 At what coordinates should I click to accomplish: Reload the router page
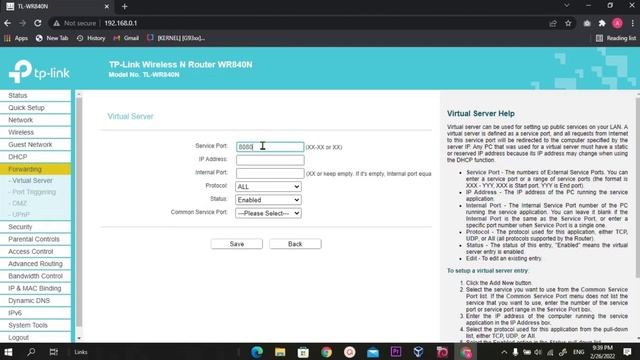point(38,23)
